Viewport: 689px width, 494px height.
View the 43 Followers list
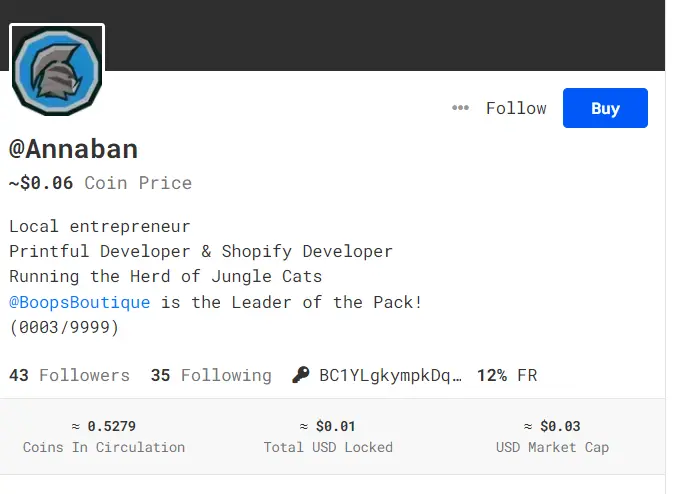[70, 376]
